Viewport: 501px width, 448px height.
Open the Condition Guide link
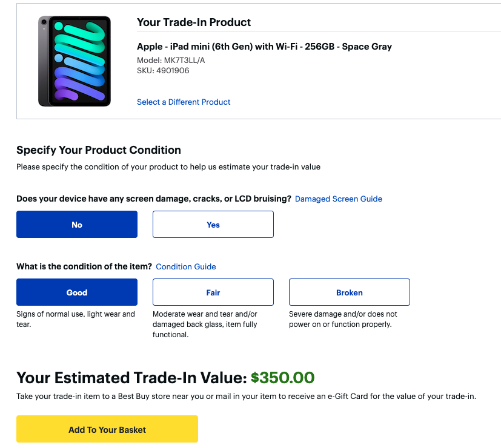tap(185, 266)
